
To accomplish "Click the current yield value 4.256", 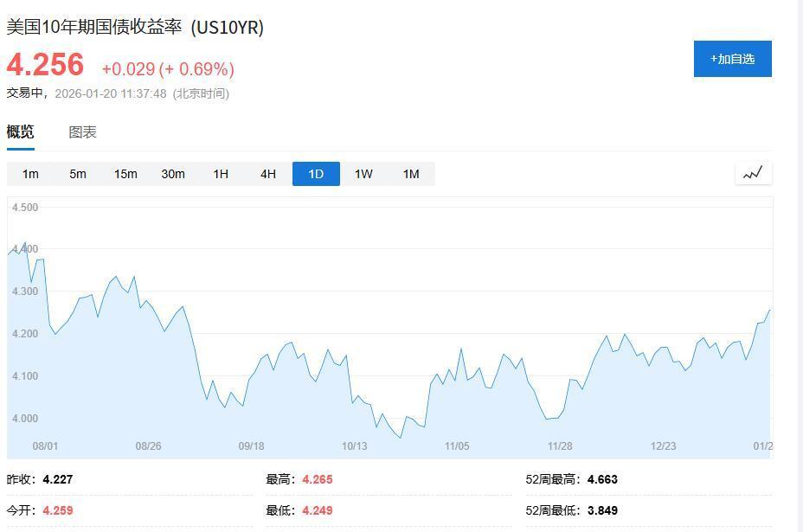I will coord(46,66).
